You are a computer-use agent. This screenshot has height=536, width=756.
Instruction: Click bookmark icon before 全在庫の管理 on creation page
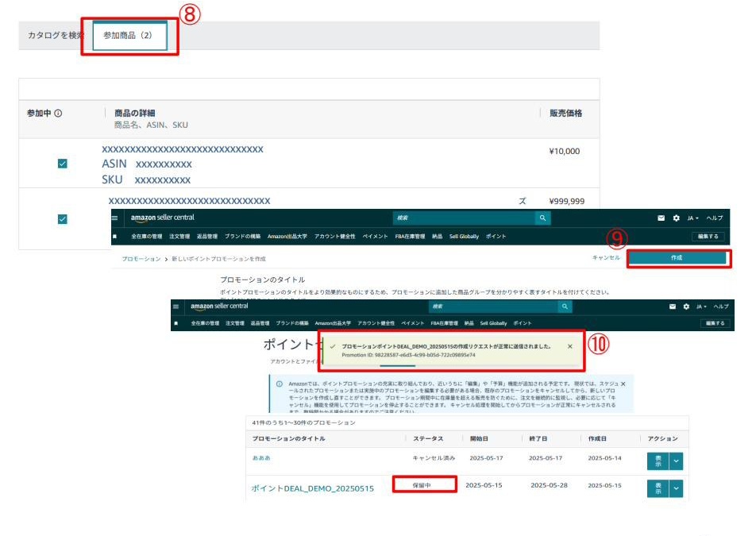(114, 236)
